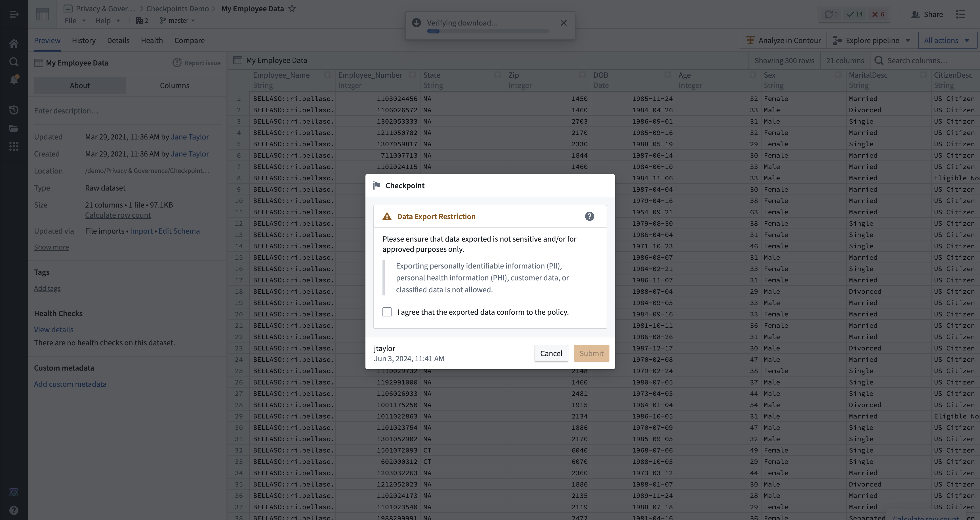Expand the sidebar with the hamburger menu icon
The image size is (980, 520).
point(14,14)
